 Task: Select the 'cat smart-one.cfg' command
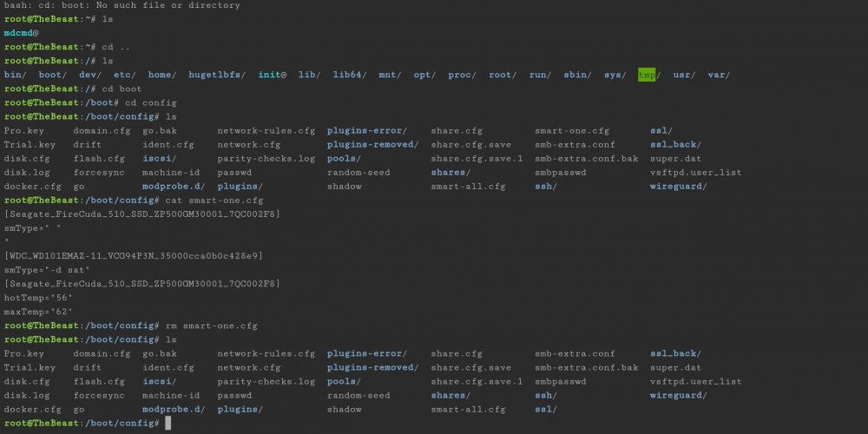tap(214, 200)
